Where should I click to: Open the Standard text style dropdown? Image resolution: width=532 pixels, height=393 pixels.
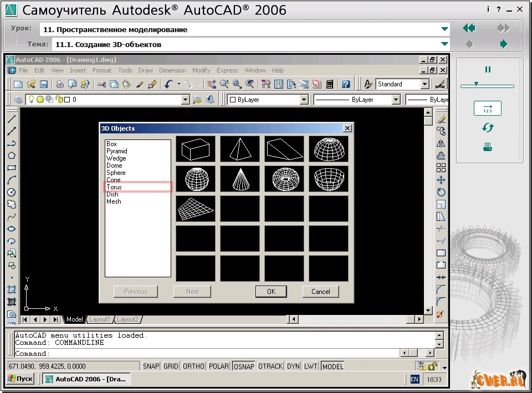coord(424,84)
